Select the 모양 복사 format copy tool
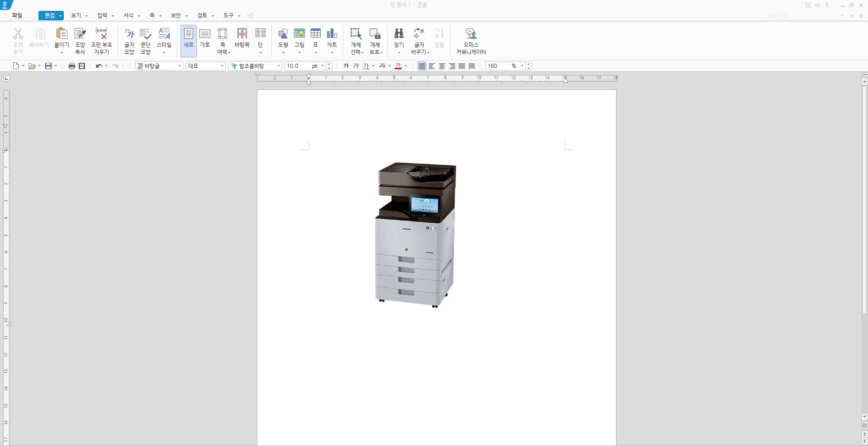 tap(80, 41)
